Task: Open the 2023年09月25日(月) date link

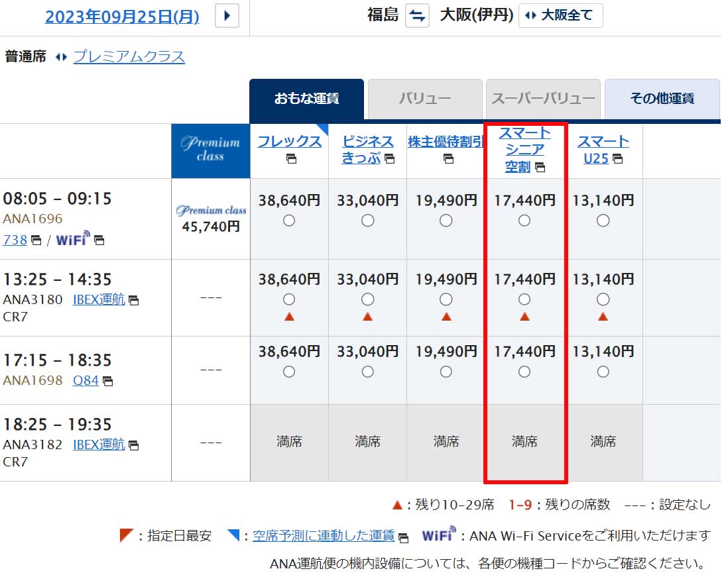Action: click(x=122, y=17)
